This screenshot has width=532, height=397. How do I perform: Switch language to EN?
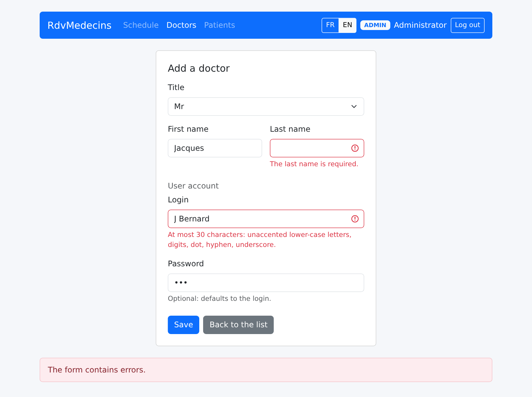[347, 25]
